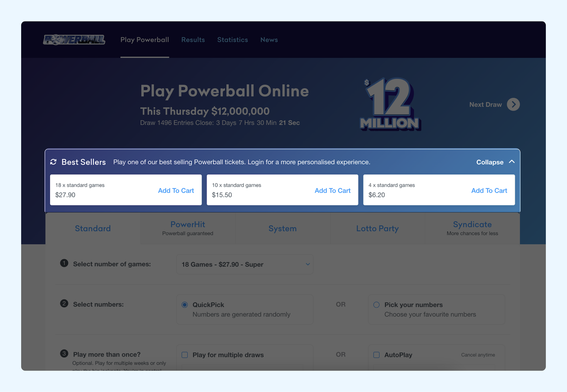Screen dimensions: 567x392
Task: Click the Best Sellers refresh icon
Action: click(53, 162)
